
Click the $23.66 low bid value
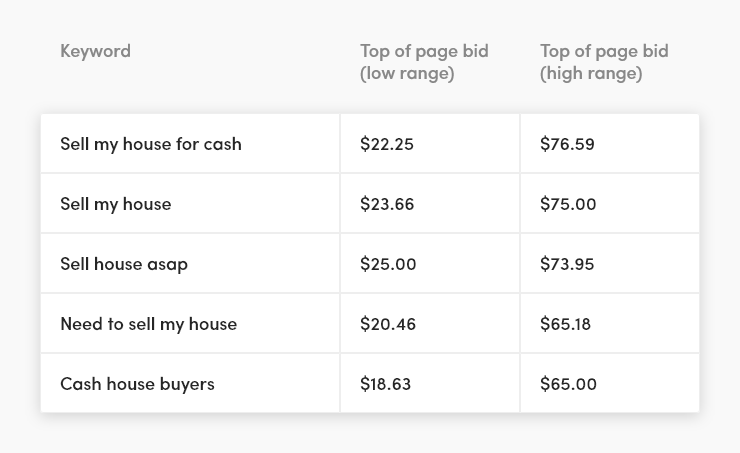click(x=387, y=204)
